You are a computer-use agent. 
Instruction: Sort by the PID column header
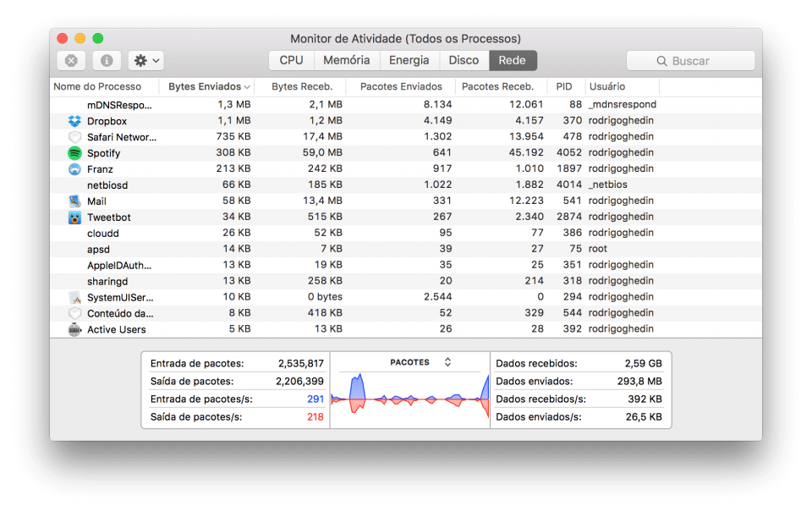pyautogui.click(x=564, y=86)
